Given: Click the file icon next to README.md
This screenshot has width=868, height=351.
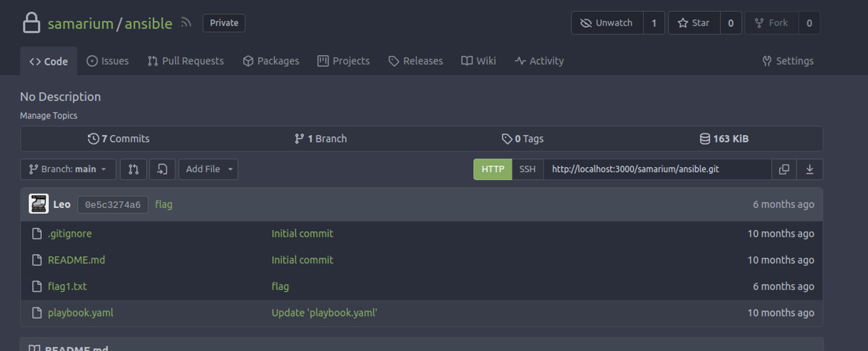Looking at the screenshot, I should [x=37, y=260].
